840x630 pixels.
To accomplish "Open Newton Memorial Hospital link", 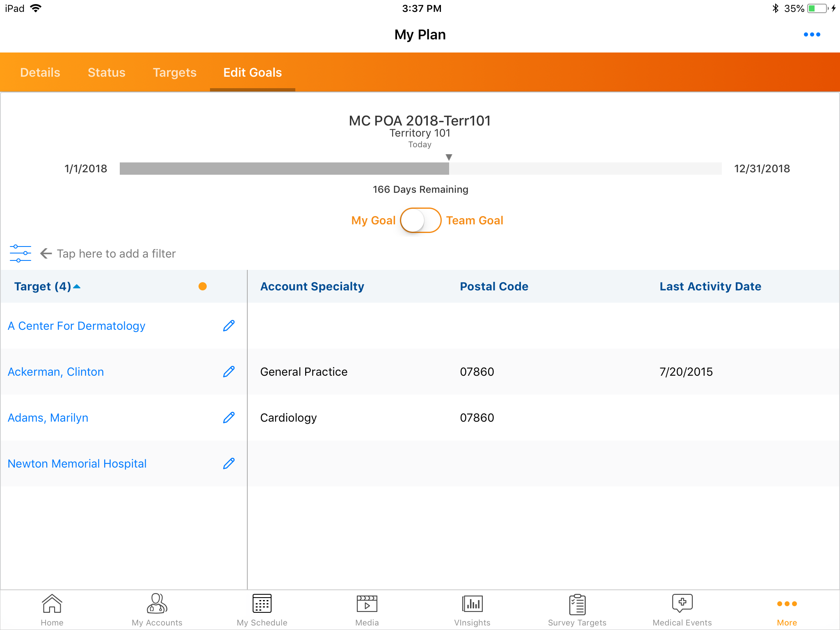I will point(77,463).
